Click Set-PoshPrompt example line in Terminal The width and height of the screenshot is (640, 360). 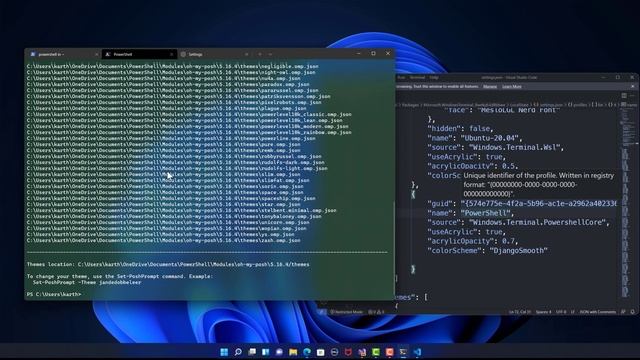point(87,282)
